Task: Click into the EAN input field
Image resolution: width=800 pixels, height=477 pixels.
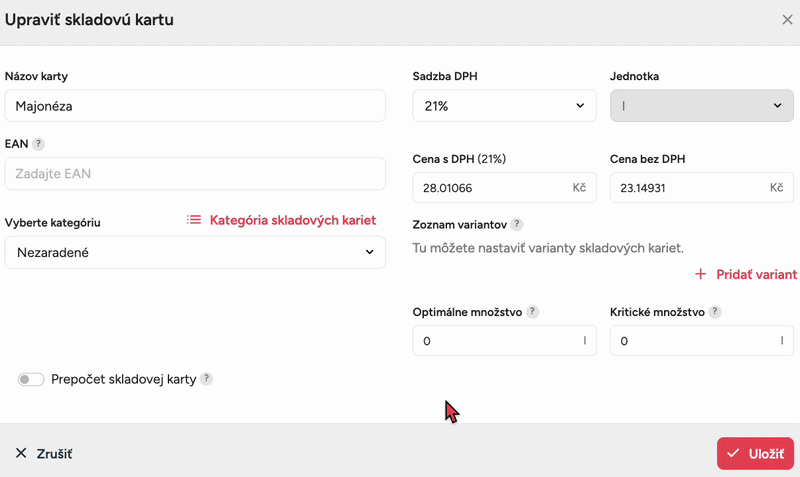Action: point(195,174)
